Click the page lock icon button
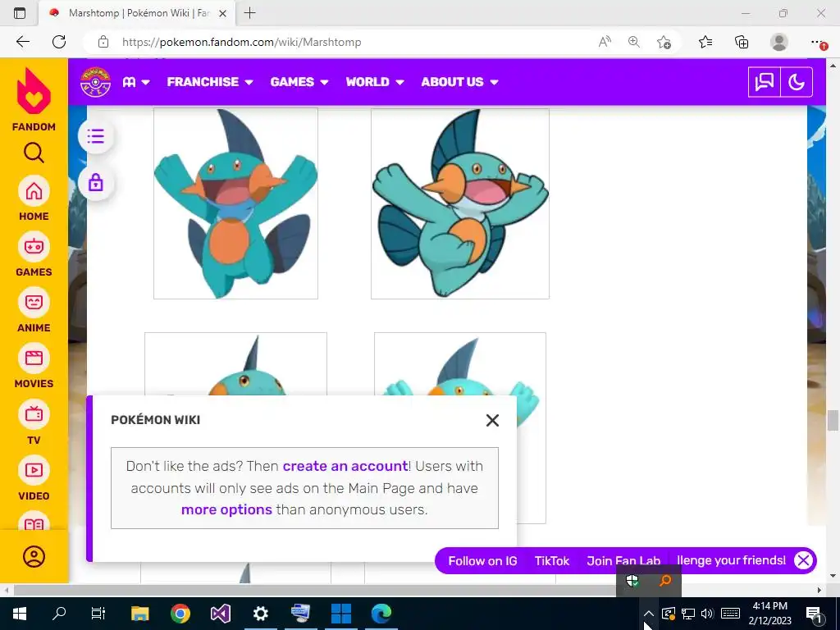Viewport: 840px width, 630px height. pos(95,183)
